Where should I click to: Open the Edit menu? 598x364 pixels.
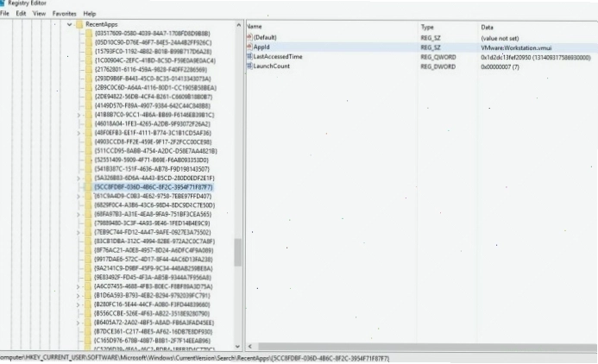(x=21, y=13)
